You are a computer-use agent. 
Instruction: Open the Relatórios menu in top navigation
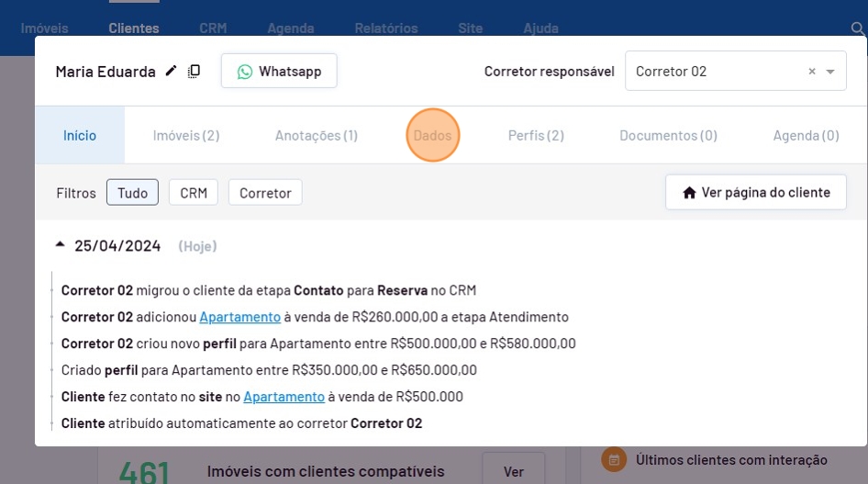point(386,28)
